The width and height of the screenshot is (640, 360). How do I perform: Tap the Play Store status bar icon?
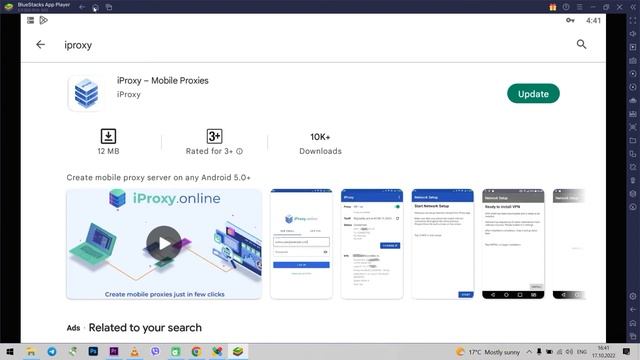[x=43, y=20]
